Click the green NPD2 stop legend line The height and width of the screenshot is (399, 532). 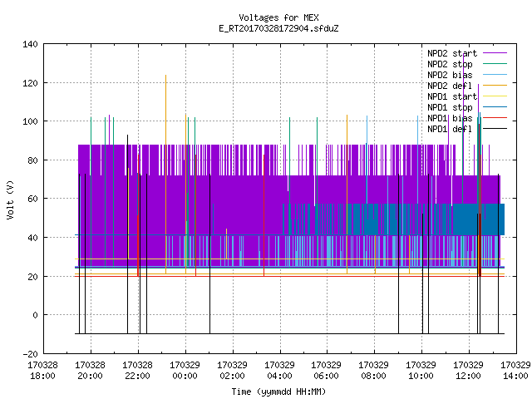pyautogui.click(x=495, y=64)
